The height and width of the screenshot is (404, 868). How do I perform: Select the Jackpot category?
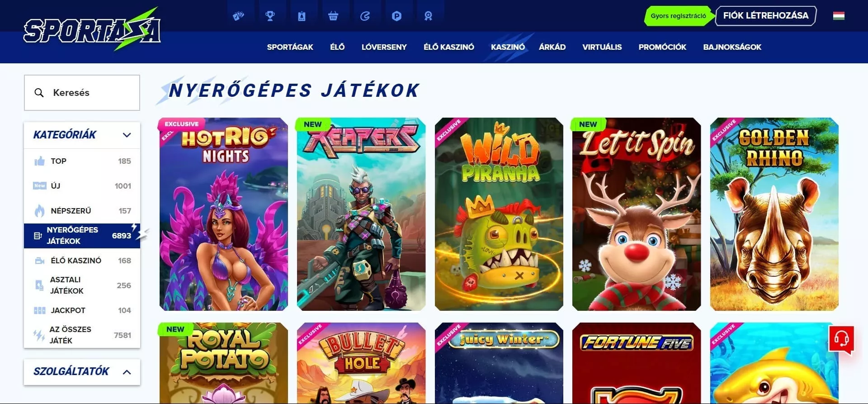[82, 310]
